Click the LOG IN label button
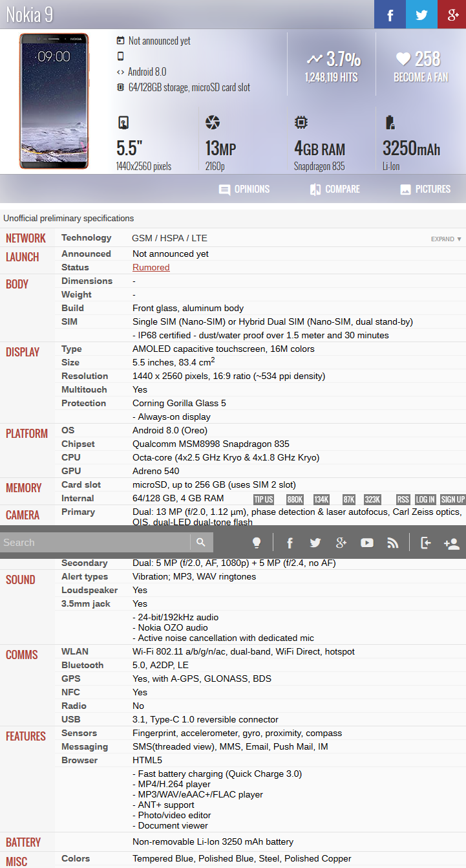 coord(425,499)
